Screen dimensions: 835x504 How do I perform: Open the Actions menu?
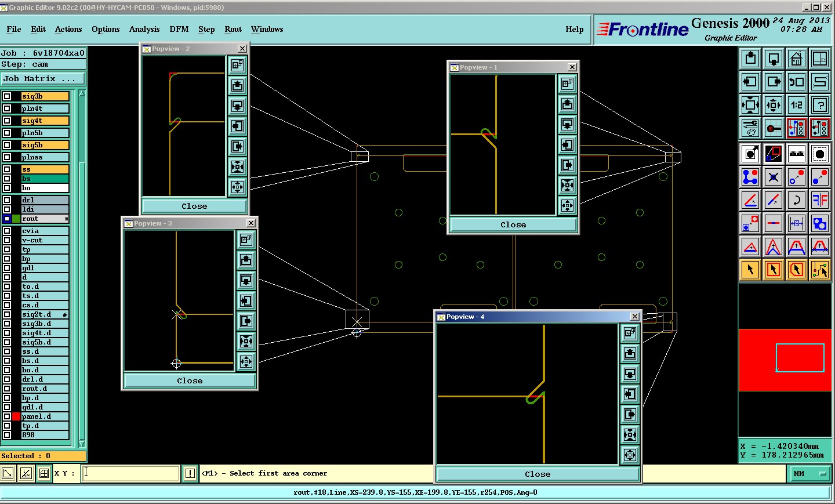click(68, 29)
